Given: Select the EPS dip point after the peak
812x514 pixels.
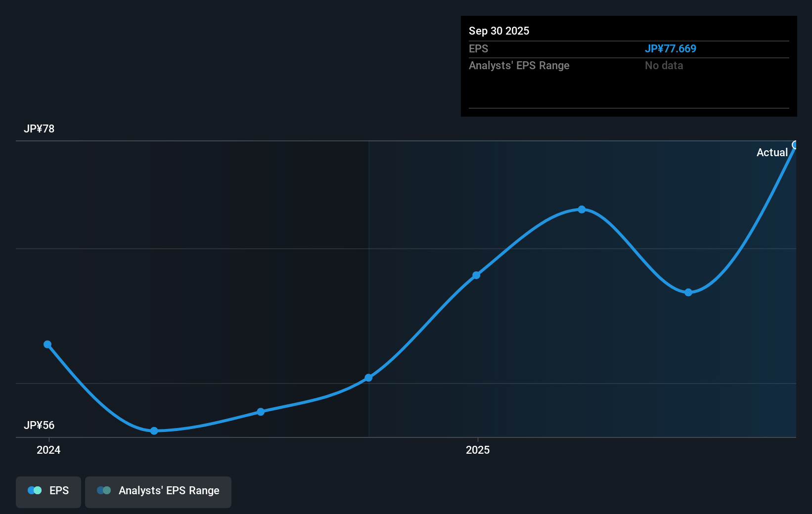Looking at the screenshot, I should point(688,293).
